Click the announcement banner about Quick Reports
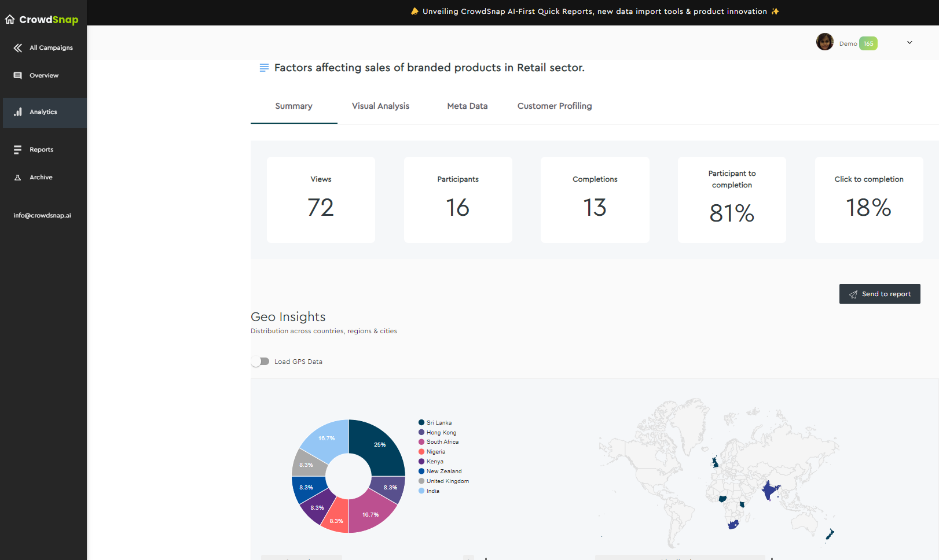The width and height of the screenshot is (939, 560). coord(595,12)
